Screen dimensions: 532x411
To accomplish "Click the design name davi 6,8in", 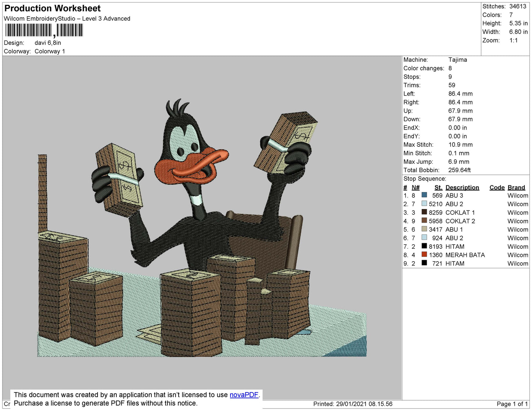I will [x=48, y=43].
